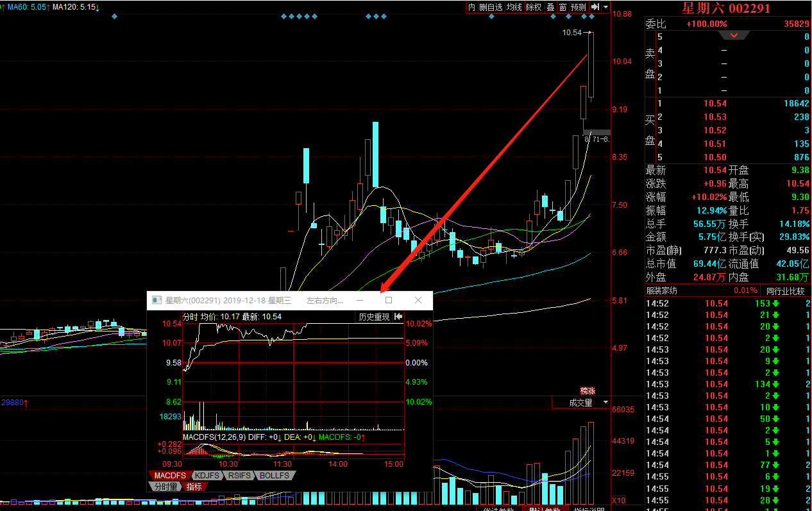812x511 pixels.
Task: Open the dropdown arrow after the toolbar
Action: tap(605, 7)
